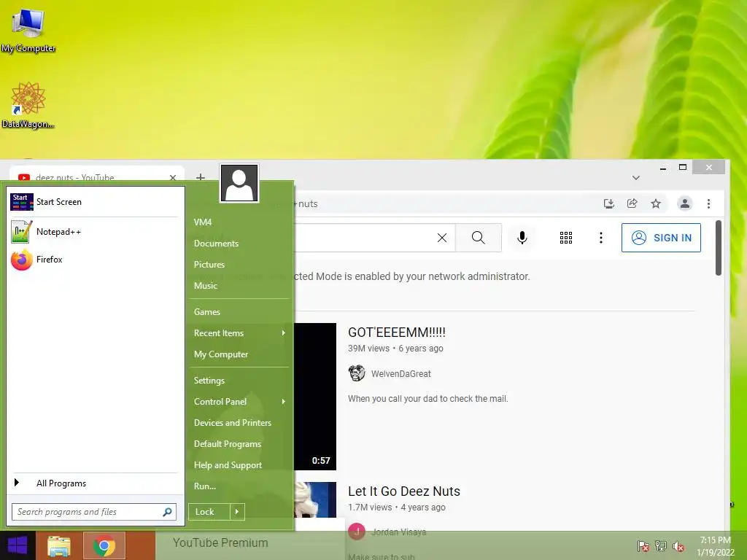This screenshot has width=747, height=560.
Task: Open Let It Go Deez Nuts video
Action: coord(404,491)
